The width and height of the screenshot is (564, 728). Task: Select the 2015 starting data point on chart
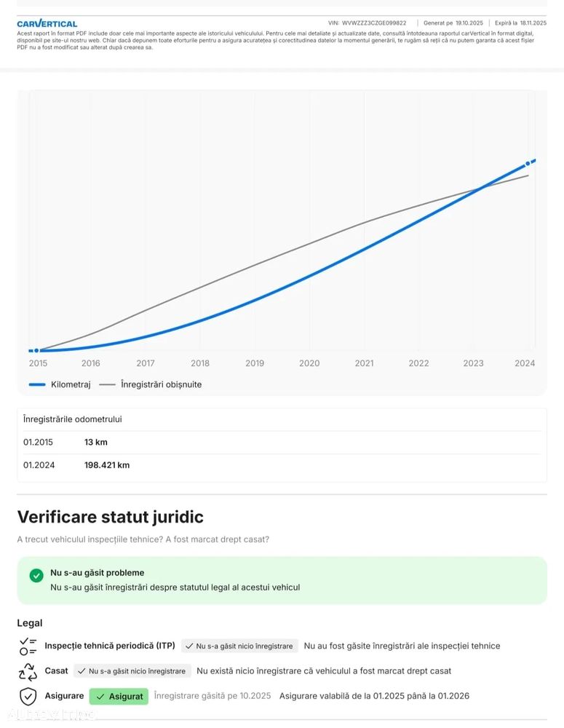pos(36,351)
